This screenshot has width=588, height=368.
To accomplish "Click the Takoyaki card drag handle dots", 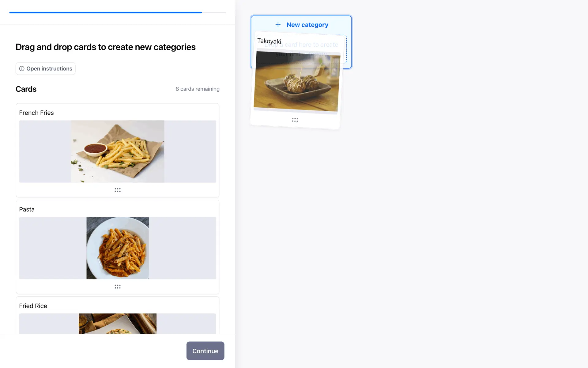I will [x=295, y=120].
